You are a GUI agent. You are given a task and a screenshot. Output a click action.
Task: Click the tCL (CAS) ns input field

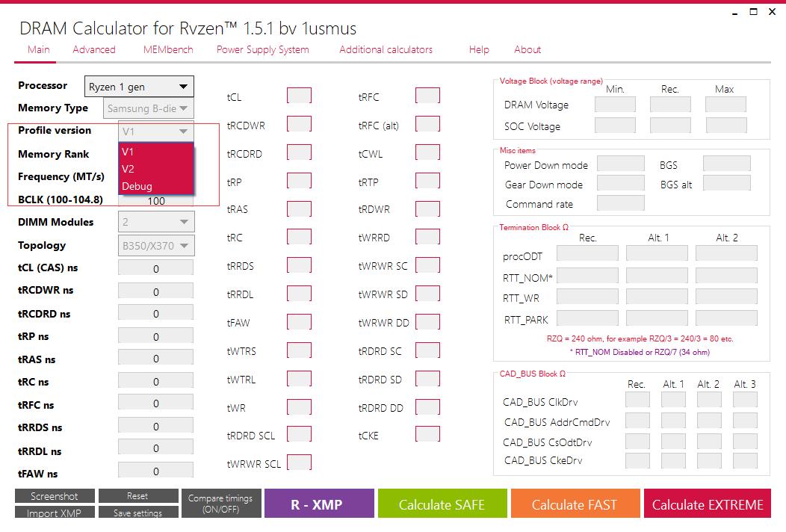coord(156,269)
